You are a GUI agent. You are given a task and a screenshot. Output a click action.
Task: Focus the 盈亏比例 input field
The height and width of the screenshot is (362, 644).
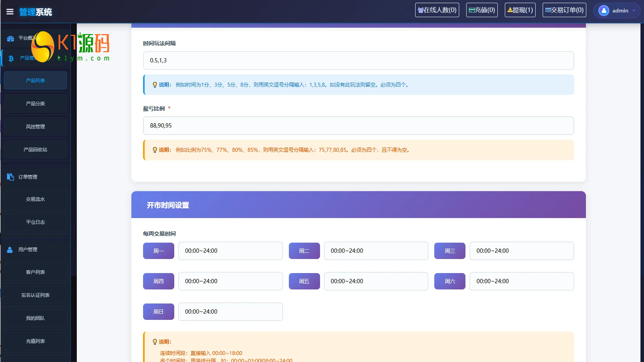pyautogui.click(x=358, y=126)
